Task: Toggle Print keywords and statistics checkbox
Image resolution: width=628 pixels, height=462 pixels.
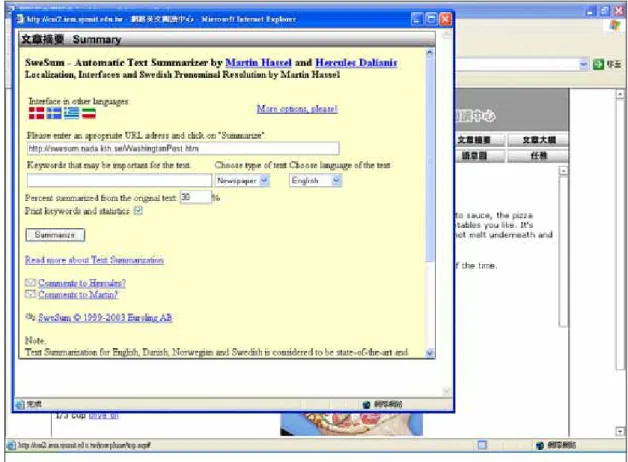Action: tap(138, 211)
